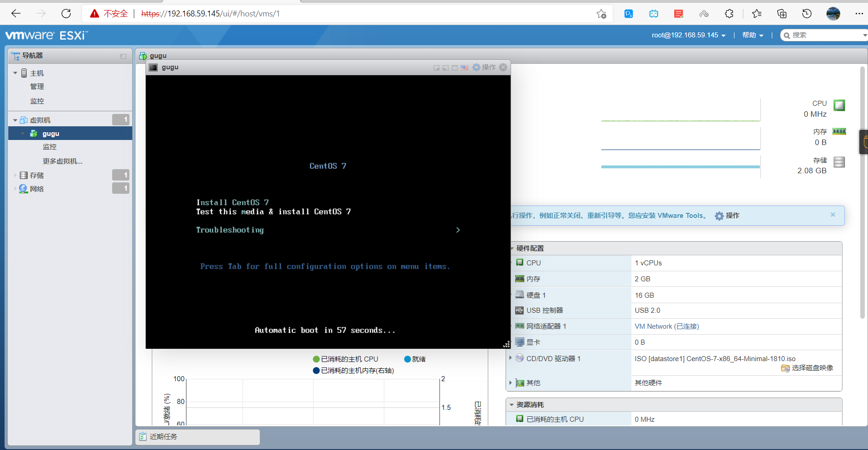Click the Install CentOS 7 boot option
Image resolution: width=868 pixels, height=450 pixels.
[x=232, y=202]
